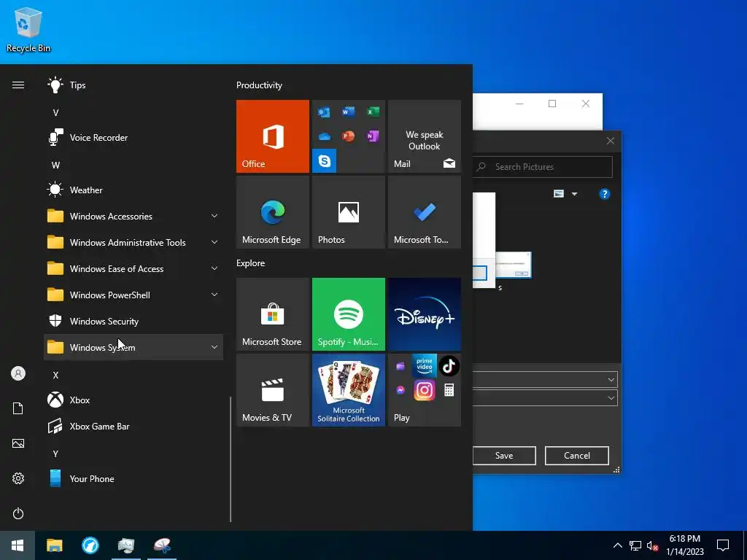The image size is (747, 560).
Task: Open the Movies & TV tile
Action: click(273, 390)
